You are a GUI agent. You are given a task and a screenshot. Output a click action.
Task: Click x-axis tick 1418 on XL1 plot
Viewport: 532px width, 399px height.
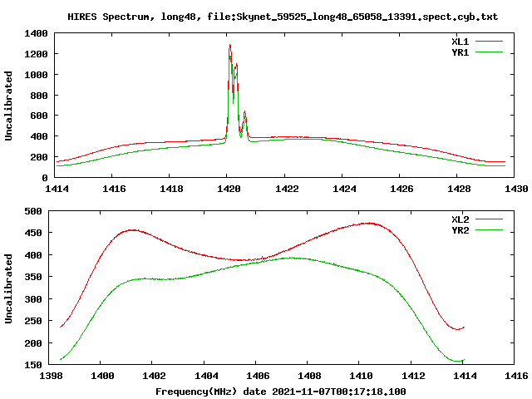[171, 189]
